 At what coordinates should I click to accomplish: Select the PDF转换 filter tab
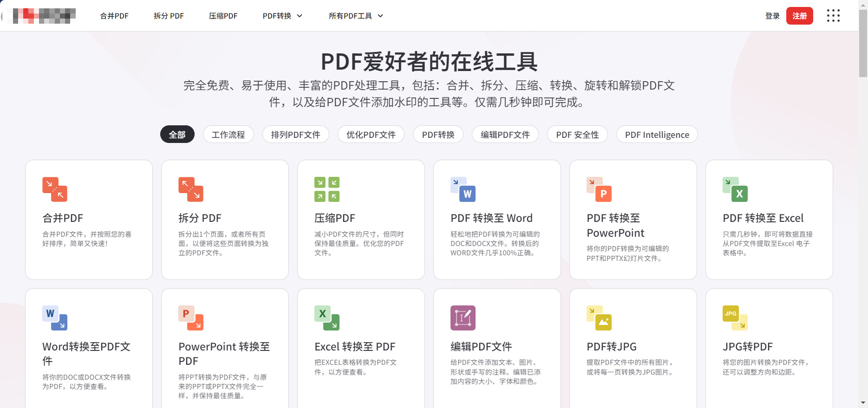438,135
